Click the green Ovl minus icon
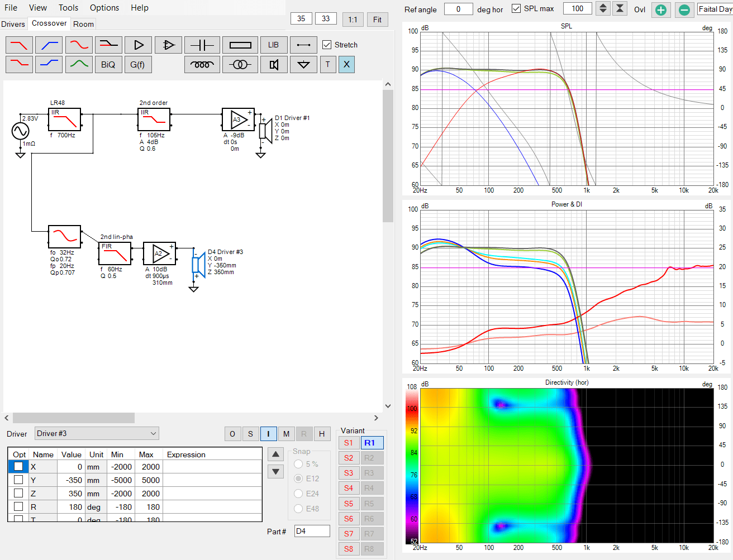This screenshot has width=733, height=560. point(684,9)
